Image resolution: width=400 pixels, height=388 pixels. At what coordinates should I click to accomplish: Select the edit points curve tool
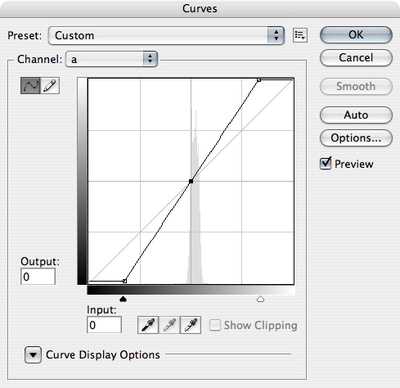(30, 86)
